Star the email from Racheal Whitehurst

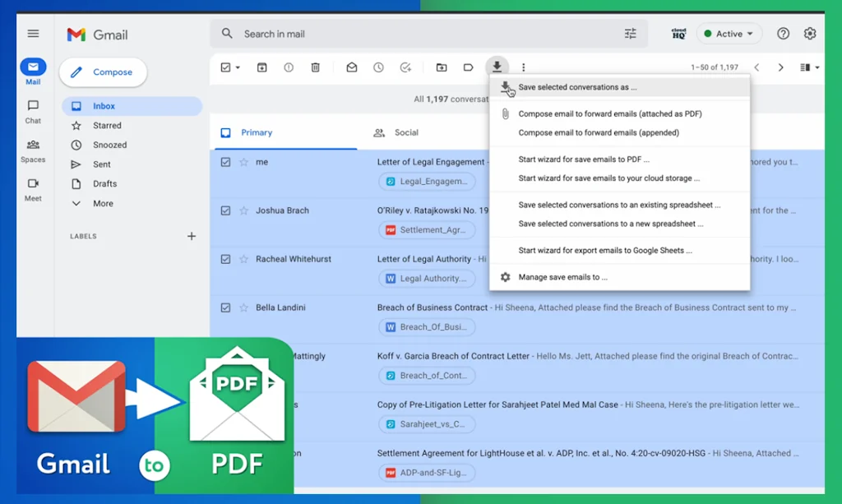point(244,259)
